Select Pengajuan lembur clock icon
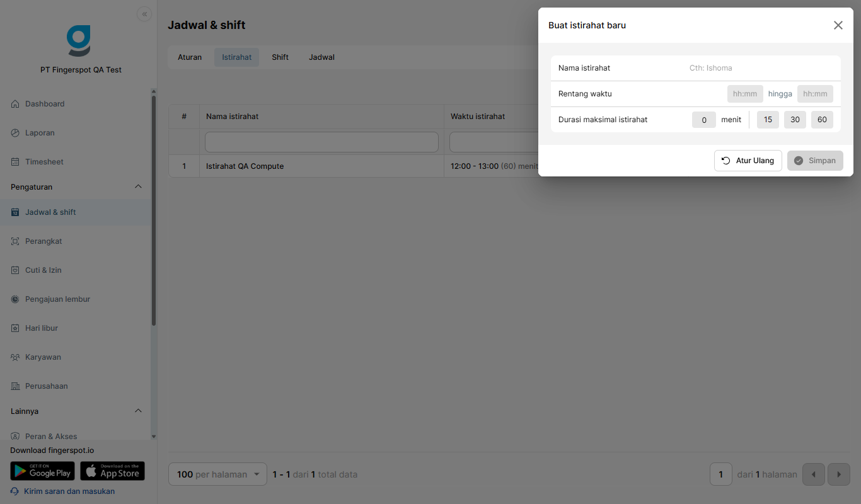 tap(15, 299)
